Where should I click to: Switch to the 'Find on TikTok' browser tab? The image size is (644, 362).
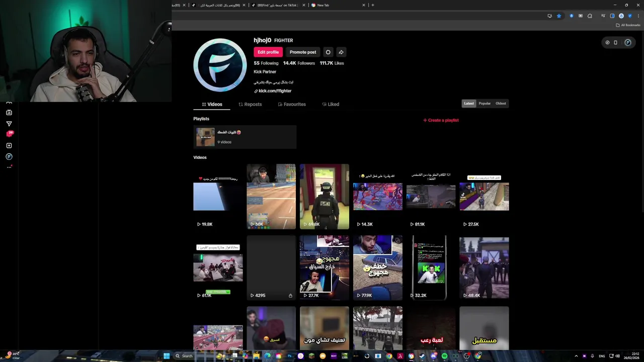pos(278,5)
